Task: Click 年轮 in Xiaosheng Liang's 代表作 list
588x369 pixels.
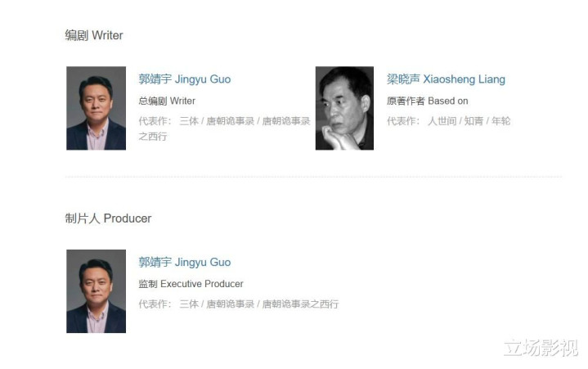Action: pyautogui.click(x=501, y=121)
